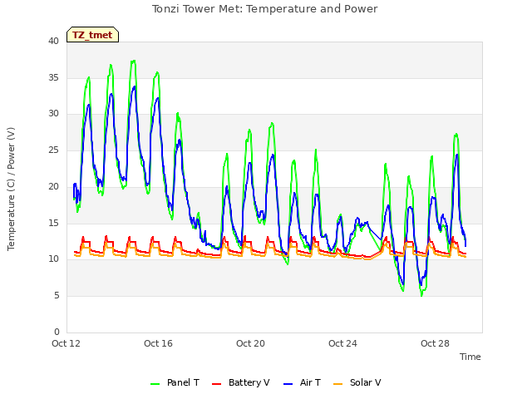Click the 0 y-axis tick label
Viewport: 532px width, 399px height.
pos(57,332)
